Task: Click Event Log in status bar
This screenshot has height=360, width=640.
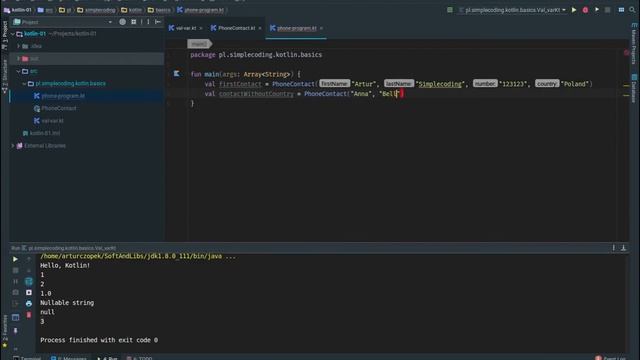Action: coord(610,358)
